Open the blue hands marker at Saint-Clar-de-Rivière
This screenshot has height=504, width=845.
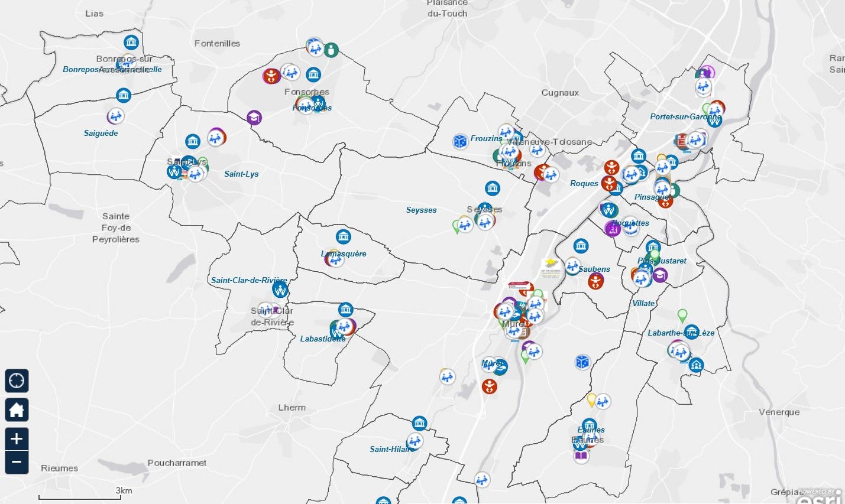point(280,290)
